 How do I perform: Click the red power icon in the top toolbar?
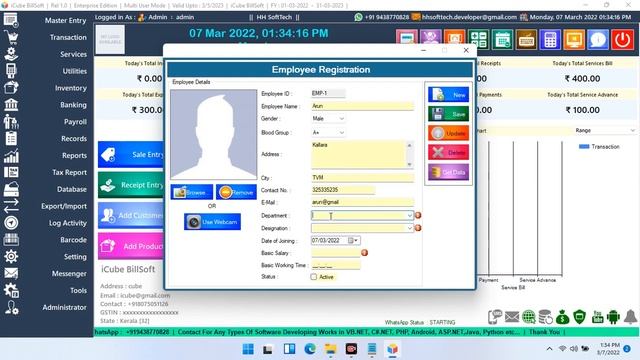point(622,40)
